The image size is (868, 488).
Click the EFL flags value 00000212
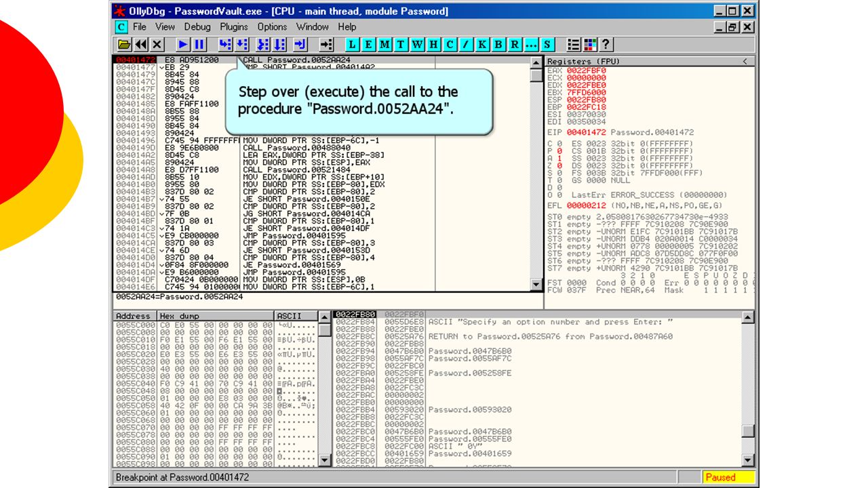point(587,205)
